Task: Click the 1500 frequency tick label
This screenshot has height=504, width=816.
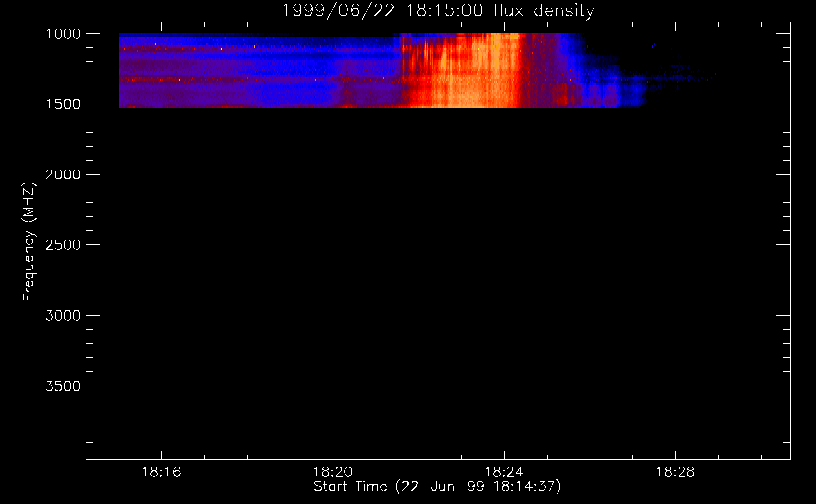Action: (63, 104)
